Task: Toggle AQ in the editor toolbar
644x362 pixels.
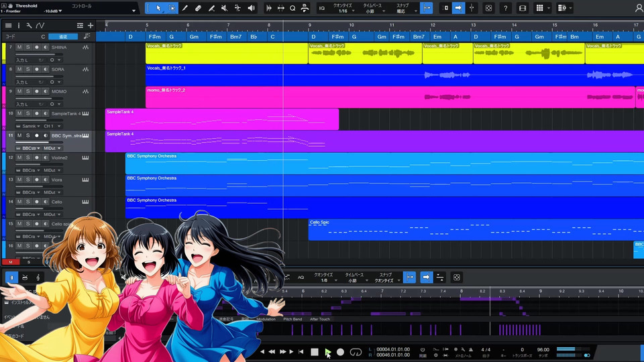Action: click(x=301, y=278)
